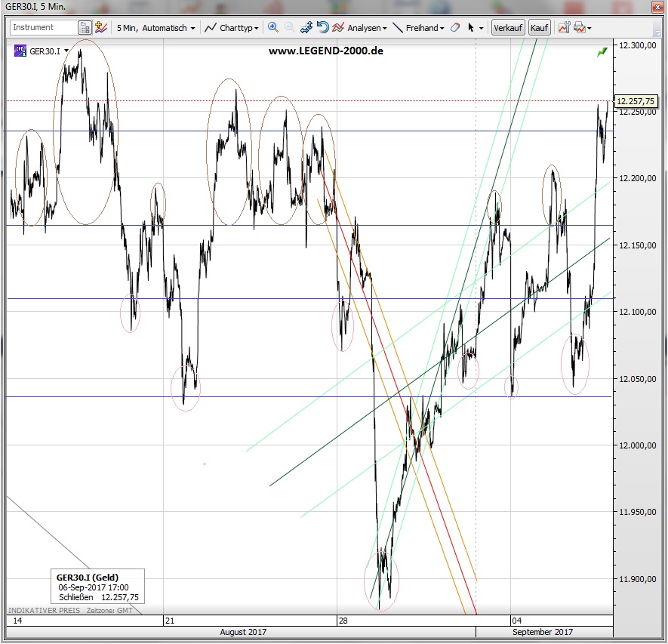668x644 pixels.
Task: Click the Kauf button
Action: (x=540, y=28)
